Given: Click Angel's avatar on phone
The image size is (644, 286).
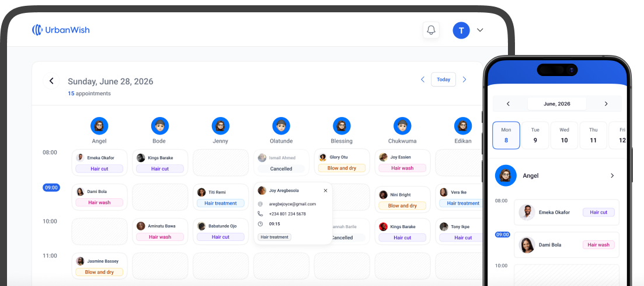Looking at the screenshot, I should 506,175.
